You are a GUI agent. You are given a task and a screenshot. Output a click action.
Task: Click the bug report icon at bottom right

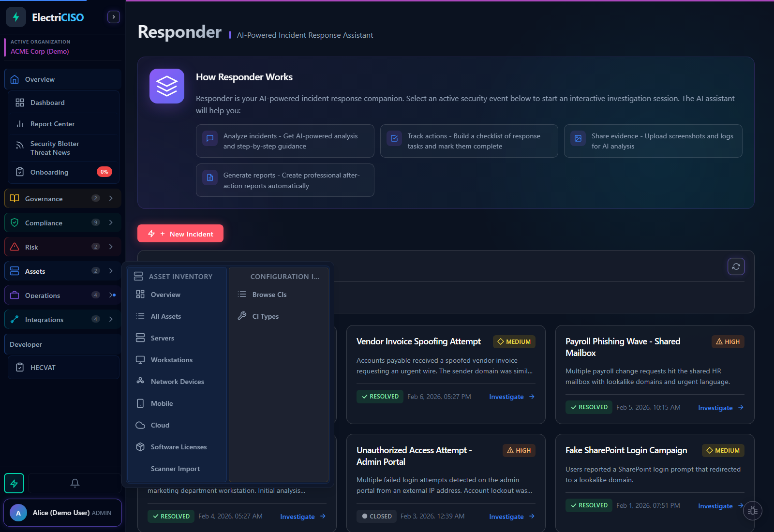click(x=753, y=510)
